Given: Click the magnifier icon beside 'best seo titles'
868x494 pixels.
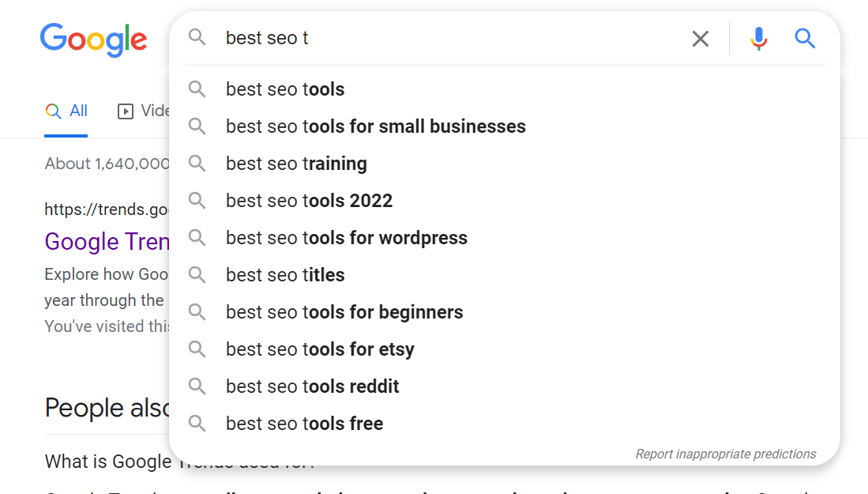Looking at the screenshot, I should point(197,275).
